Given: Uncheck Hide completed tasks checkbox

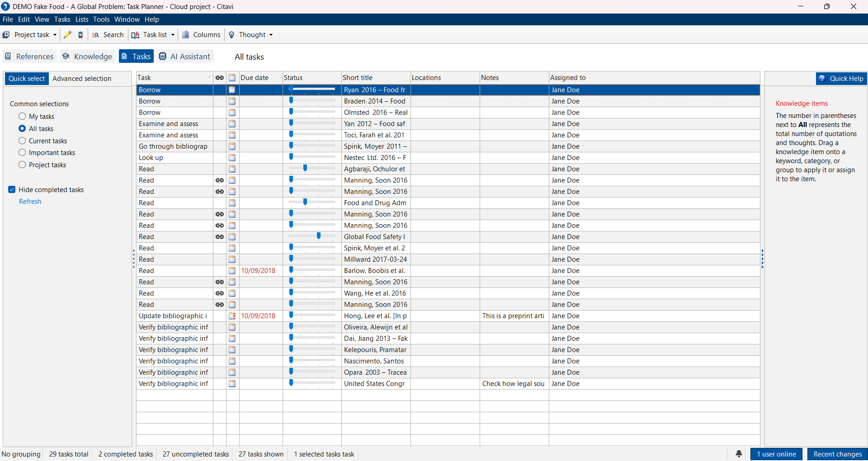Looking at the screenshot, I should 12,190.
